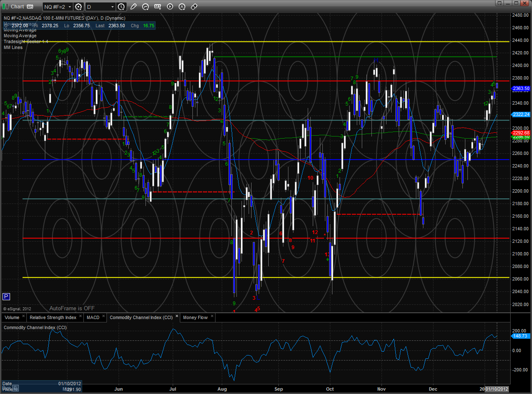Click the red countdown number 13 on chart
Viewport: 532px width, 394px height.
(327, 254)
